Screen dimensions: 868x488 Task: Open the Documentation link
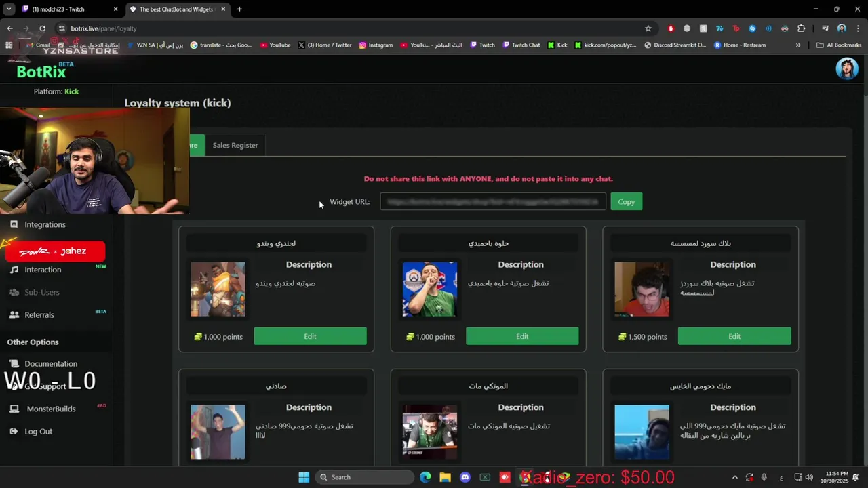(51, 364)
